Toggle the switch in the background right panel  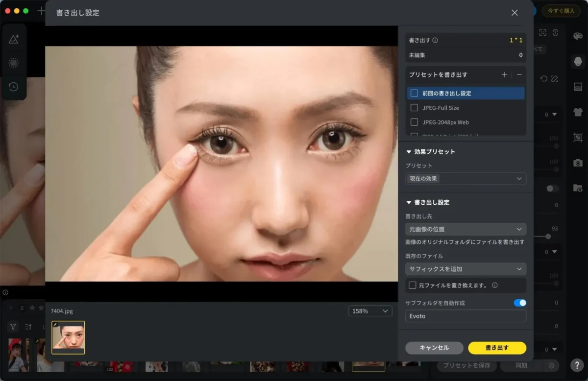click(553, 189)
